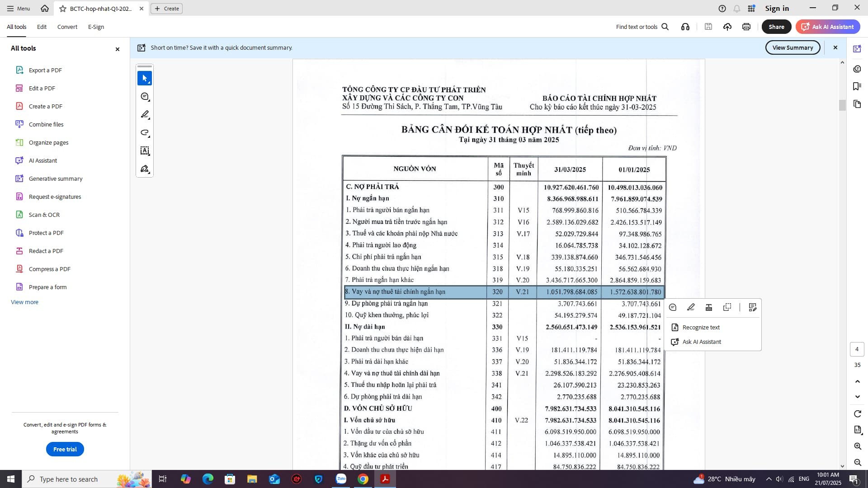Image resolution: width=868 pixels, height=488 pixels.
Task: Click the page number 4 field
Action: coord(857,349)
